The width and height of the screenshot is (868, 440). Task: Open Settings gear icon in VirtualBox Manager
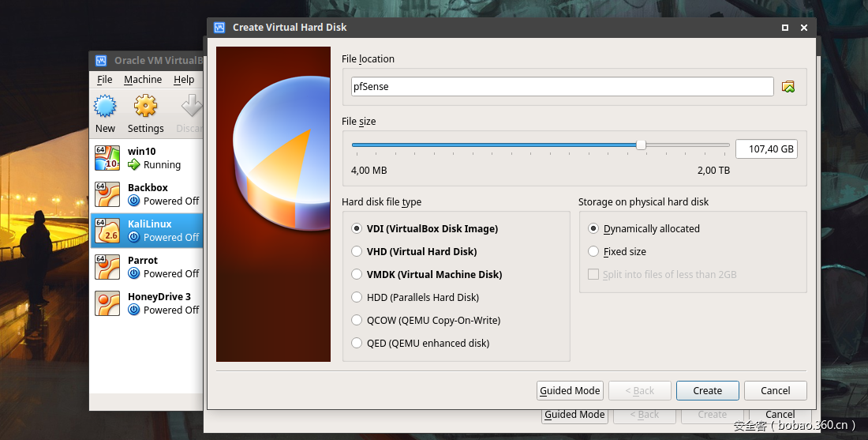pos(146,106)
